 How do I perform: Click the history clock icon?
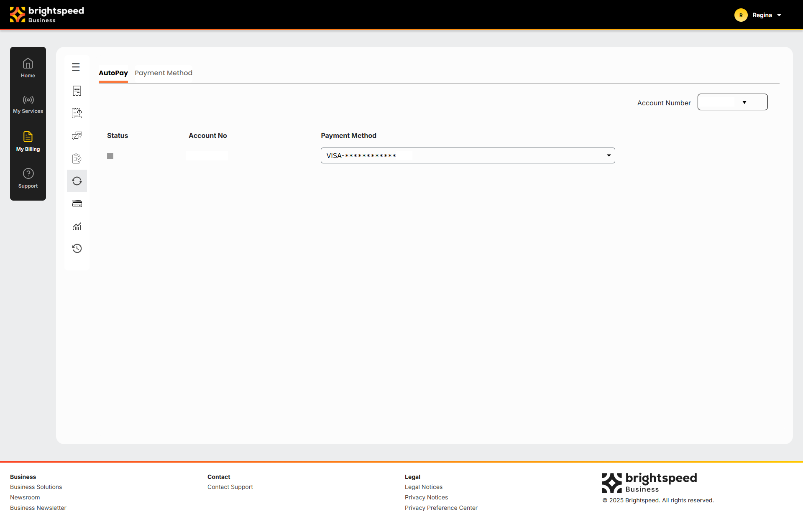tap(77, 249)
